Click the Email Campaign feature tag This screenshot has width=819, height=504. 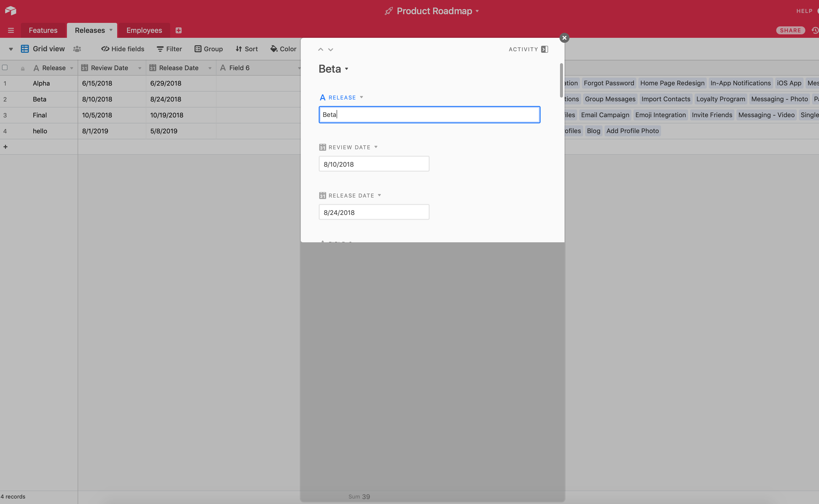[x=605, y=115]
